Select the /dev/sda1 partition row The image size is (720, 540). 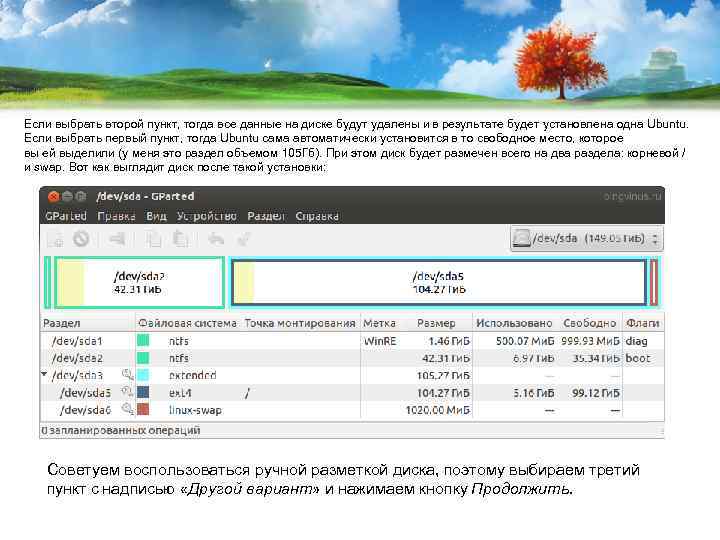352,341
